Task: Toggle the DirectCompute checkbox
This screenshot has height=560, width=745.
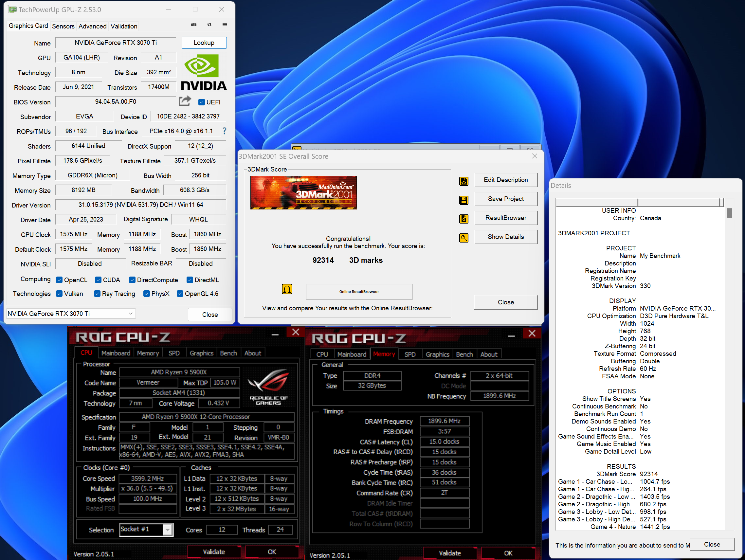Action: point(132,280)
